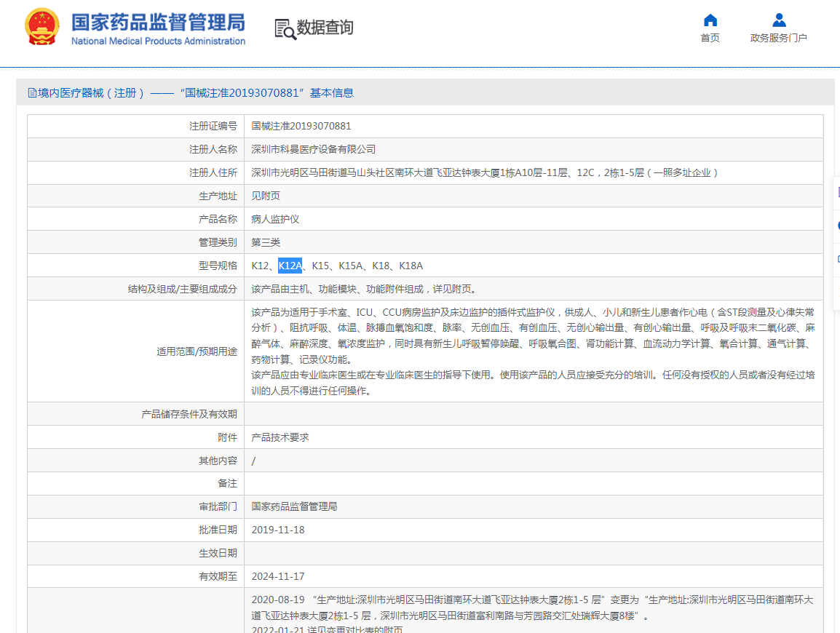Click the 注册人名称 row label
Viewport: 840px width, 633px height.
click(x=213, y=149)
